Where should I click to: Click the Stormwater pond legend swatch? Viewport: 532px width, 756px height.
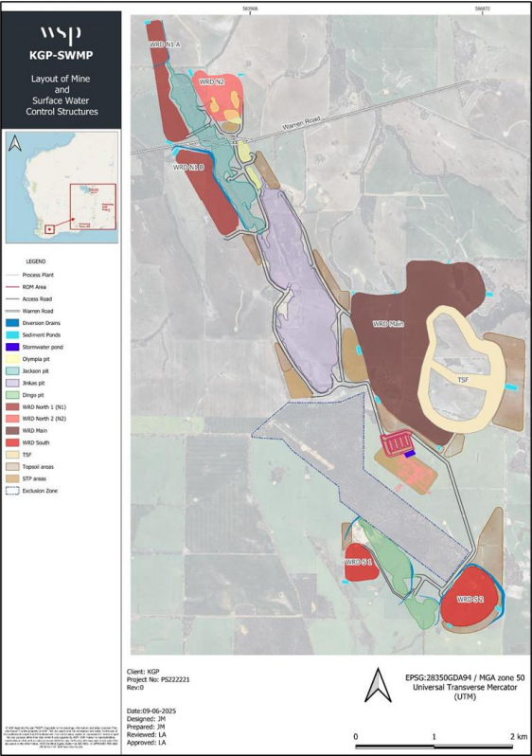click(x=12, y=347)
